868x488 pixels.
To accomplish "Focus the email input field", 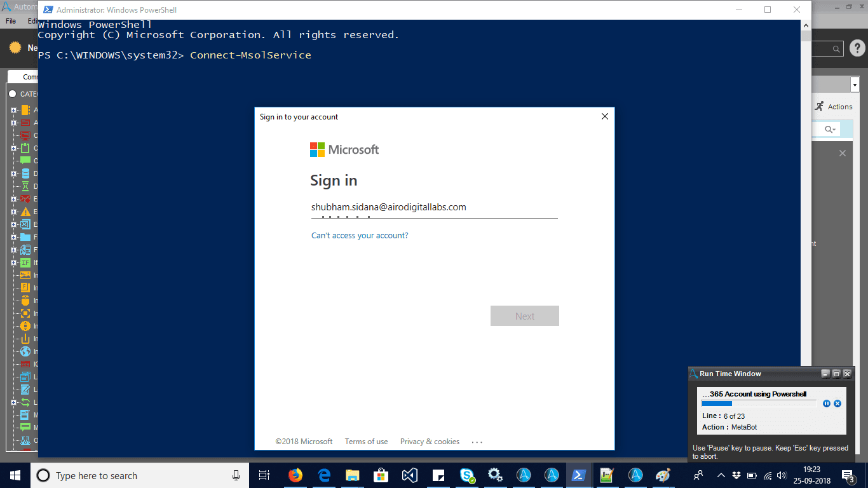I will [x=434, y=208].
